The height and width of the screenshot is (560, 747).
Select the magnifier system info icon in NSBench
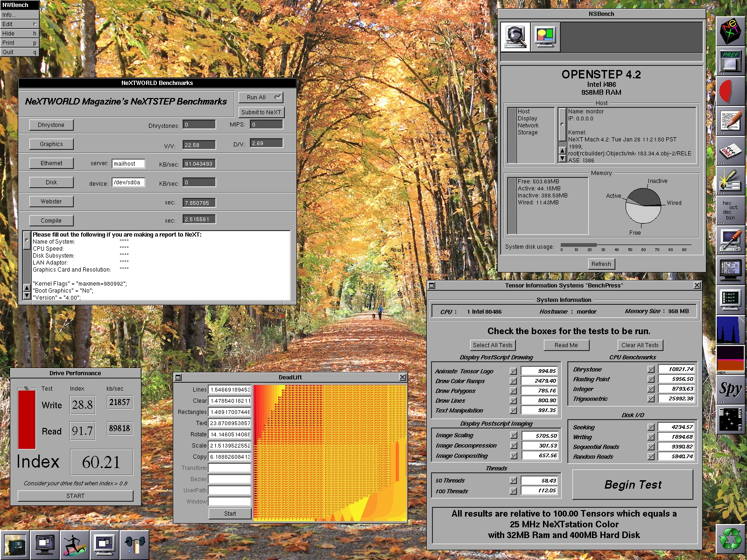pyautogui.click(x=515, y=36)
